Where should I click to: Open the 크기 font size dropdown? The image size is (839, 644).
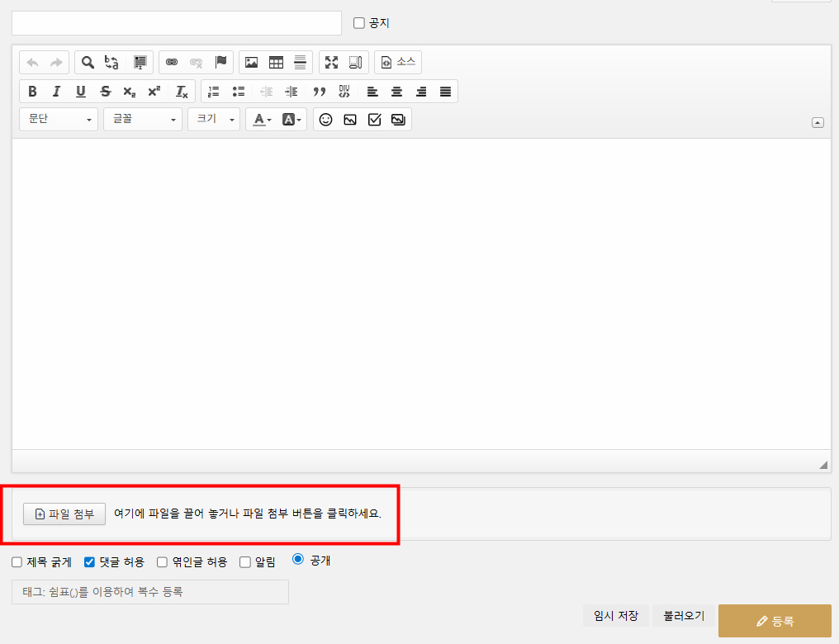tap(214, 120)
